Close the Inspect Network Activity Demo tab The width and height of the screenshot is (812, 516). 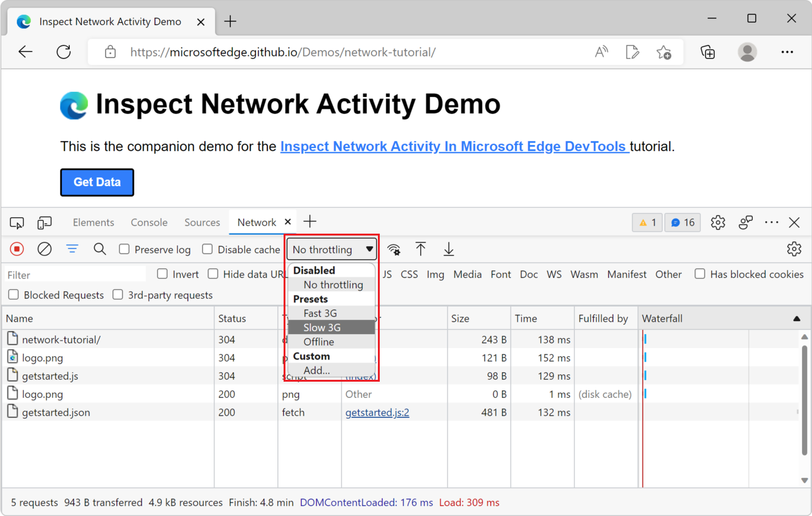pos(201,22)
